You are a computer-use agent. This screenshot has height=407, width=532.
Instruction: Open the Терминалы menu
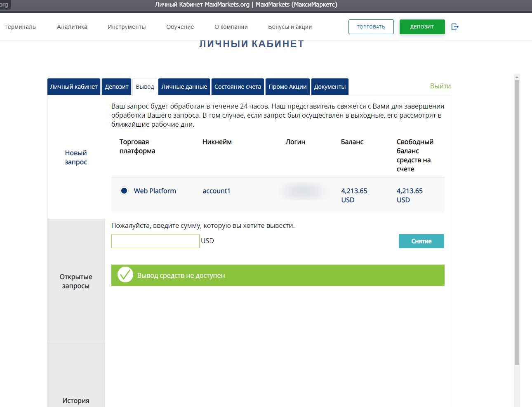[x=21, y=27]
